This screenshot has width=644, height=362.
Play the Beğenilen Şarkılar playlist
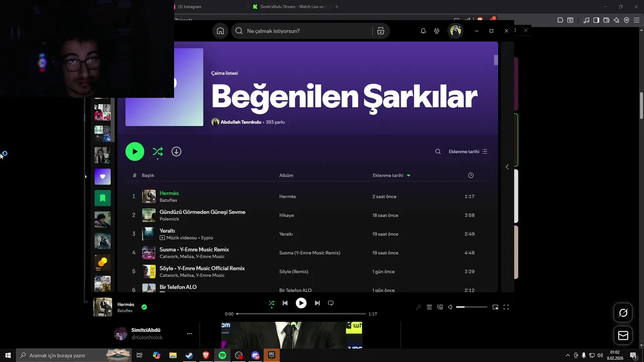point(135,151)
